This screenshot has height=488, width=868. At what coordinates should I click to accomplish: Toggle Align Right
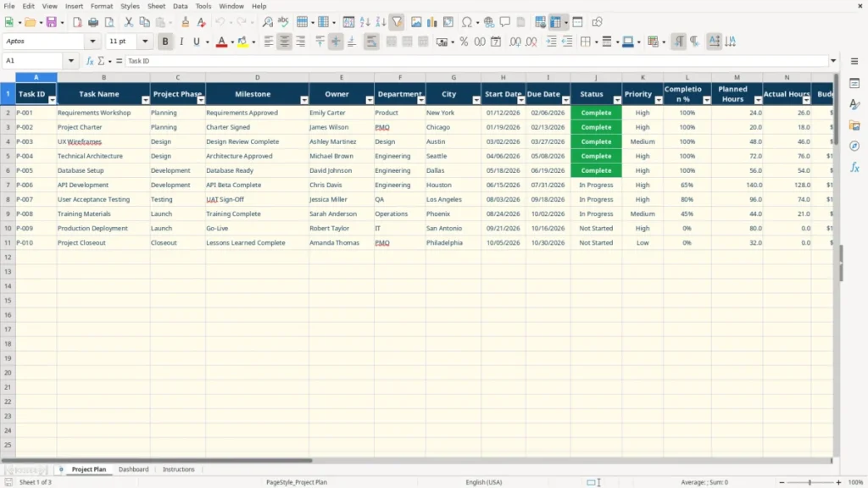point(301,42)
